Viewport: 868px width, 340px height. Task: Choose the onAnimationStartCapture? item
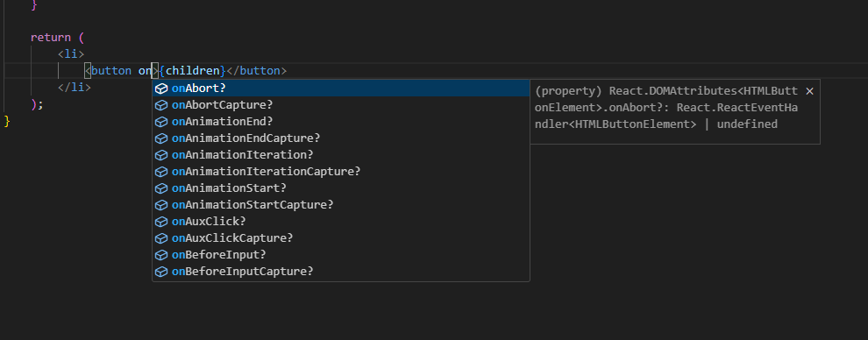click(341, 204)
